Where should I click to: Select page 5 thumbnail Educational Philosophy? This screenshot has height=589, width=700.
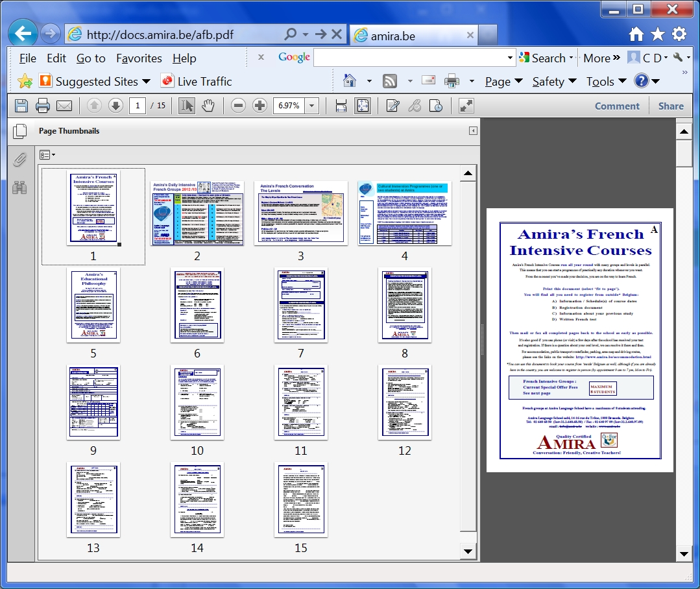pos(93,305)
